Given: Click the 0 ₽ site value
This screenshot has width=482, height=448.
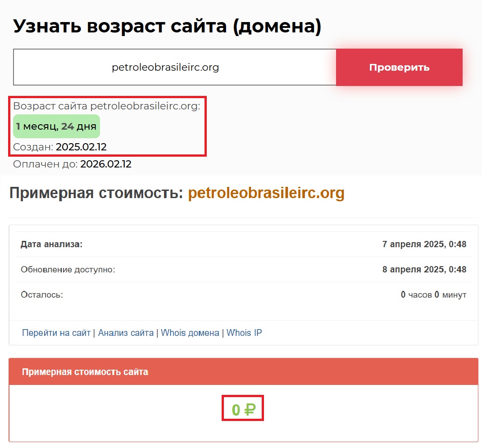Looking at the screenshot, I should click(243, 410).
